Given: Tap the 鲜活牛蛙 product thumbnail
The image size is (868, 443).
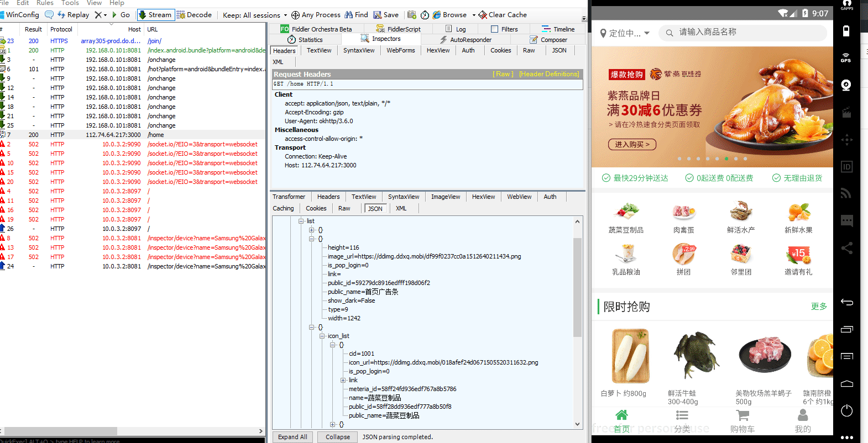Looking at the screenshot, I should click(696, 356).
